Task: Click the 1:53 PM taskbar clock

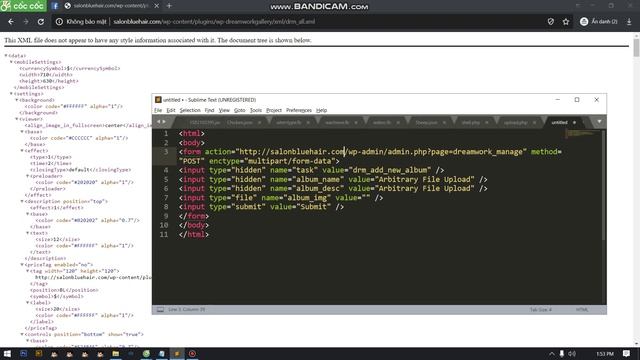Action: tap(605, 354)
